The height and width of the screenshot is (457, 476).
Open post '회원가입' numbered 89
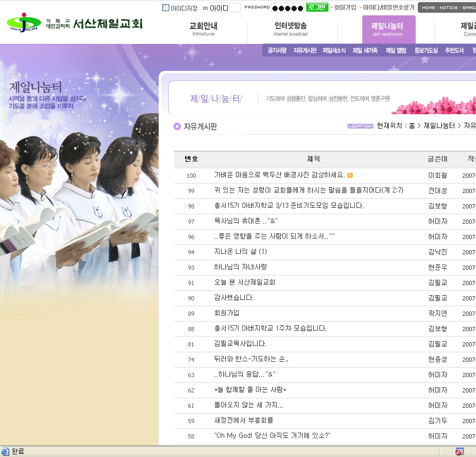[227, 313]
